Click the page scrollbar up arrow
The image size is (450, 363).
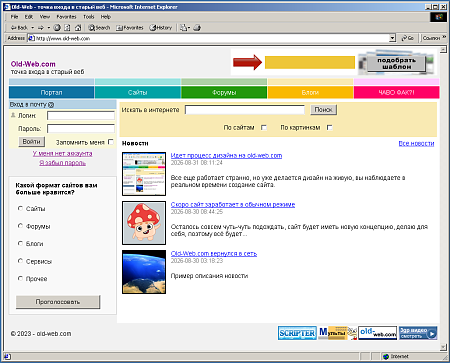(443, 50)
